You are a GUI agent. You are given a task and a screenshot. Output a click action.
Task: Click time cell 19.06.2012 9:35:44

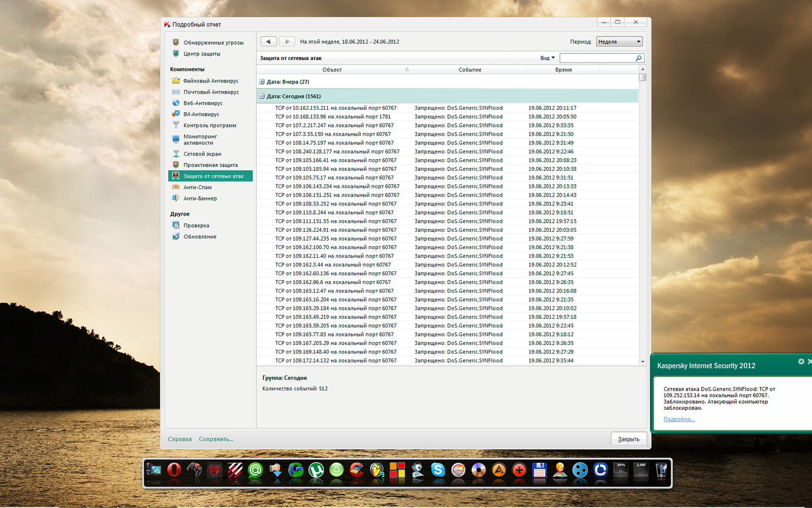(551, 361)
